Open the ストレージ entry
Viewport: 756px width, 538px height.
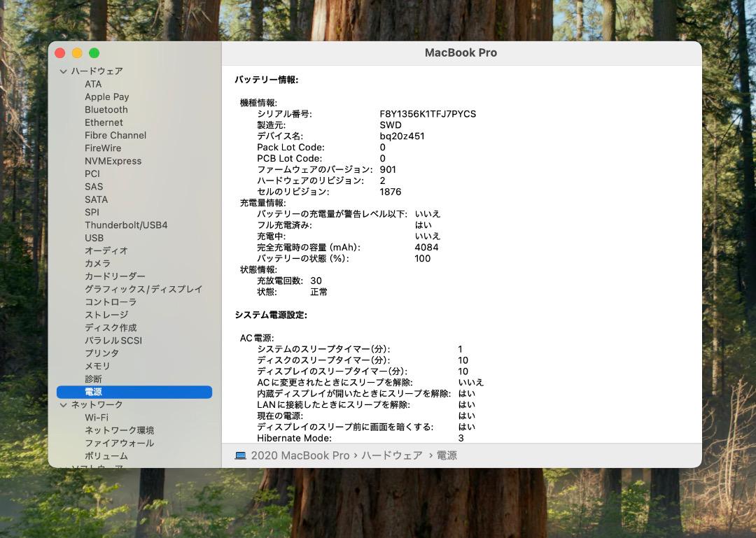point(106,315)
